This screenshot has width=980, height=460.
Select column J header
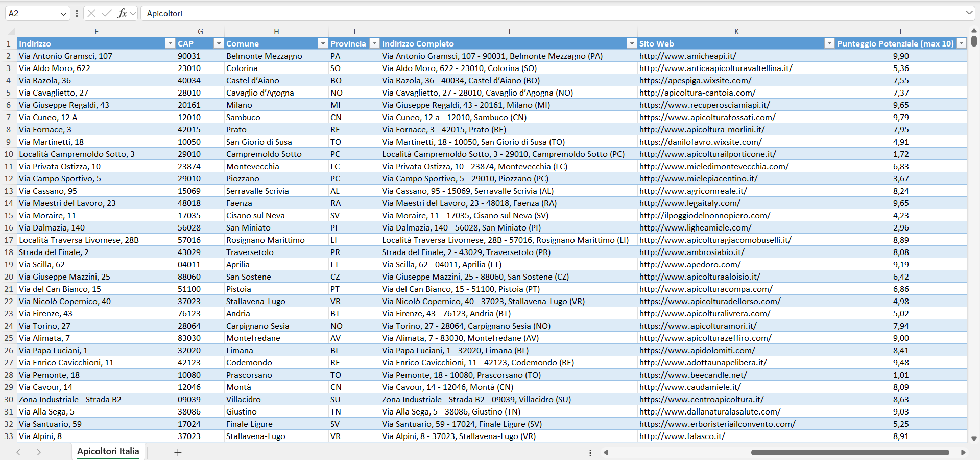[x=509, y=31]
